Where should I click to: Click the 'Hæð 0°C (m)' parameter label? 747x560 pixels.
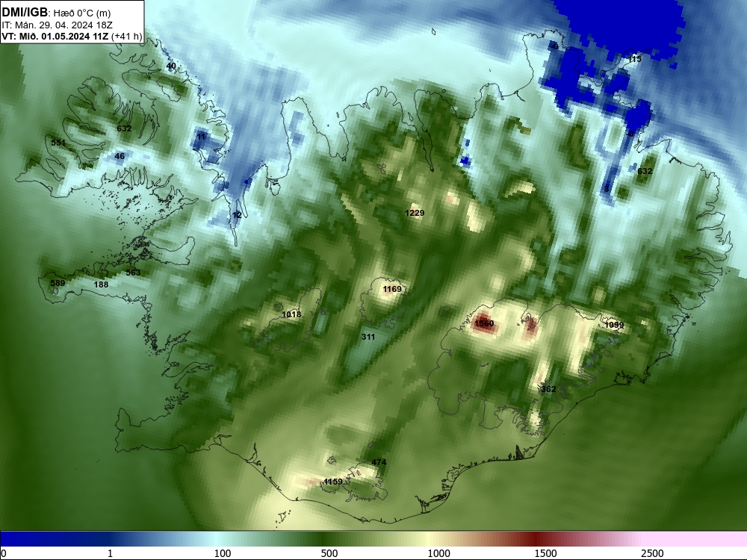click(x=81, y=13)
